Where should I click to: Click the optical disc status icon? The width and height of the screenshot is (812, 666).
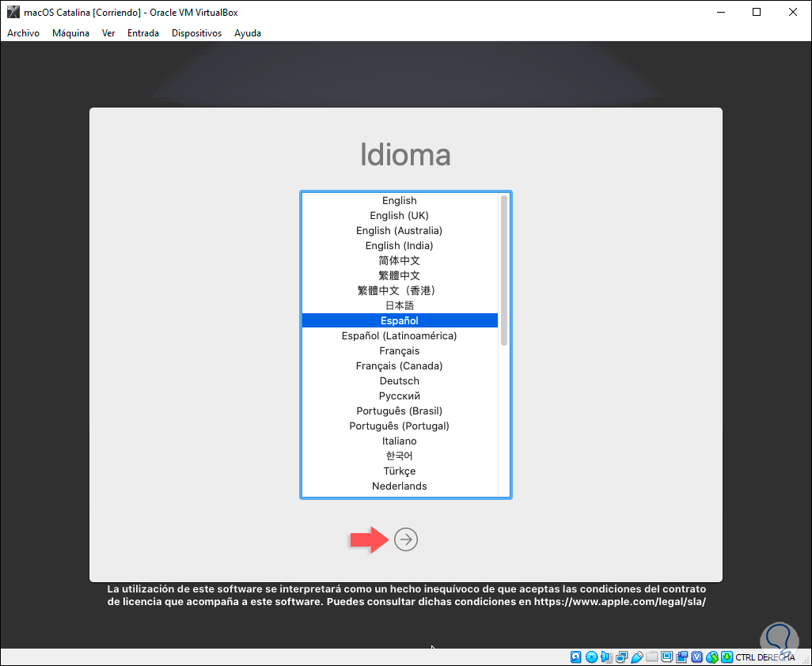(591, 657)
